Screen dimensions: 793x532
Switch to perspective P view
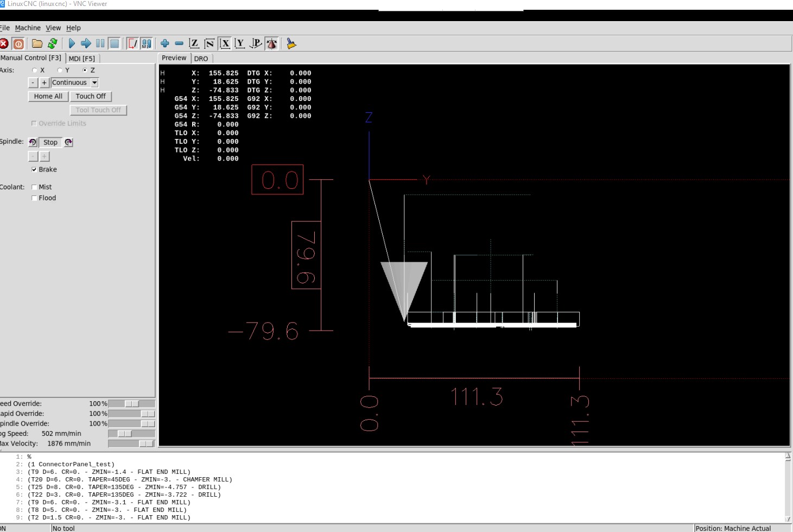pos(256,43)
